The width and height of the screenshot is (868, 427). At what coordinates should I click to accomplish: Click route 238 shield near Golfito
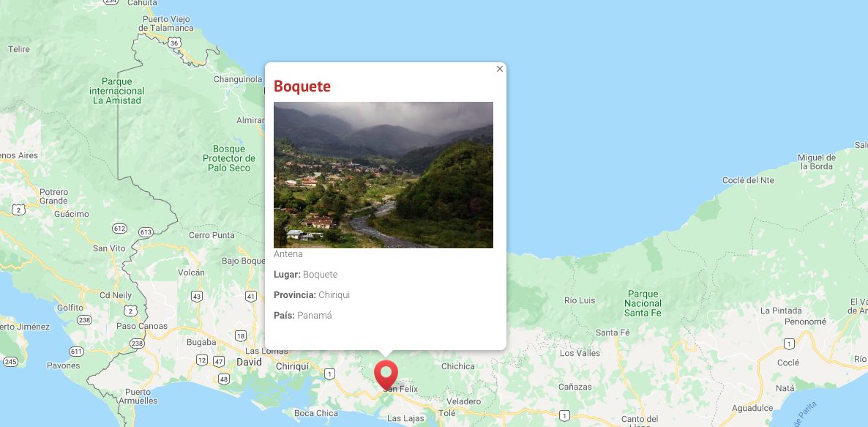point(84,320)
